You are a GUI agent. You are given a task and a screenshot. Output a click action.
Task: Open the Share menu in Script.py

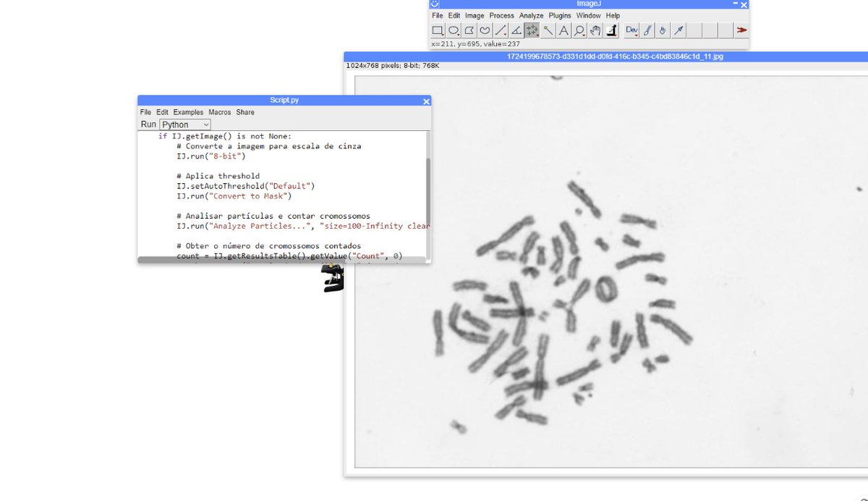[245, 112]
